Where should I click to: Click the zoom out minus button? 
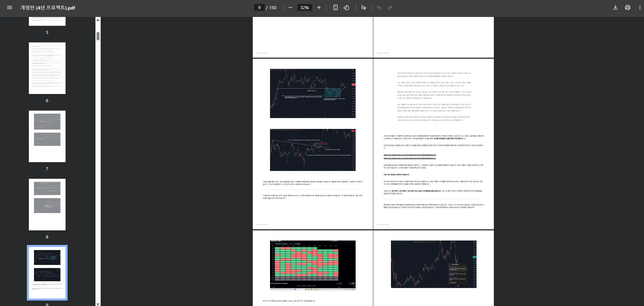pyautogui.click(x=290, y=7)
